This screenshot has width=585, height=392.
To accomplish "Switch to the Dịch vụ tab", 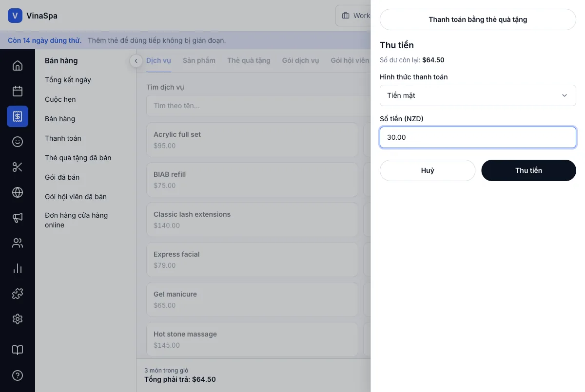I will coord(158,60).
